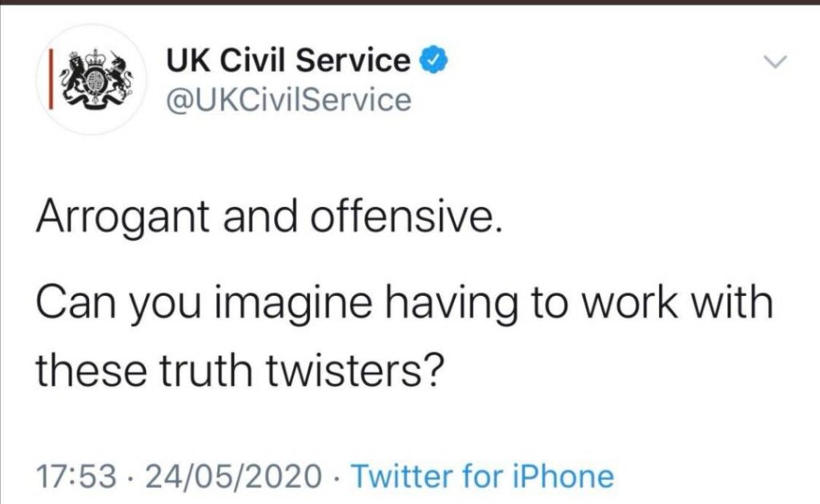Open the tweet options chevron menu
This screenshot has width=820, height=504.
(774, 61)
